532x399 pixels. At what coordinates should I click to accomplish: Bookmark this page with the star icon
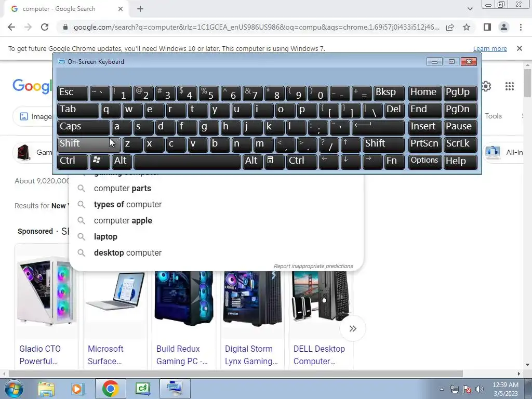pyautogui.click(x=467, y=27)
